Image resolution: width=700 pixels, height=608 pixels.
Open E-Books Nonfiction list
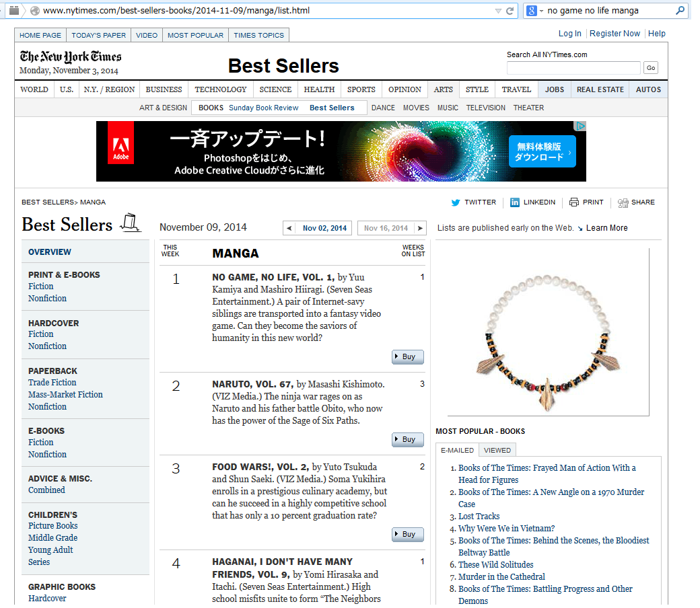point(47,454)
